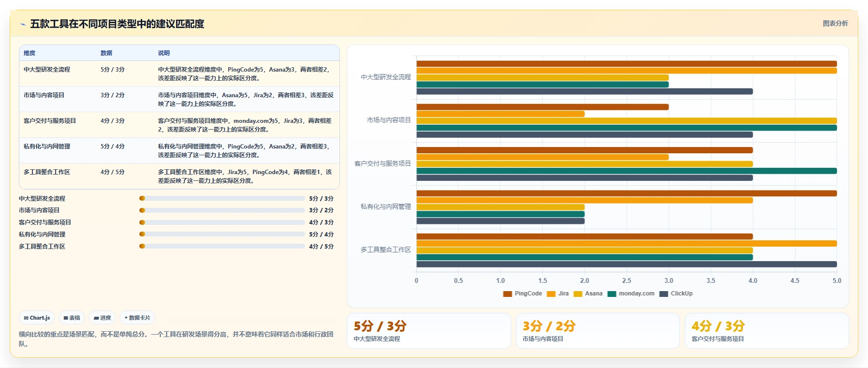Click the 2.5 tick on the chart x-axis
868x368 pixels.
click(x=627, y=280)
